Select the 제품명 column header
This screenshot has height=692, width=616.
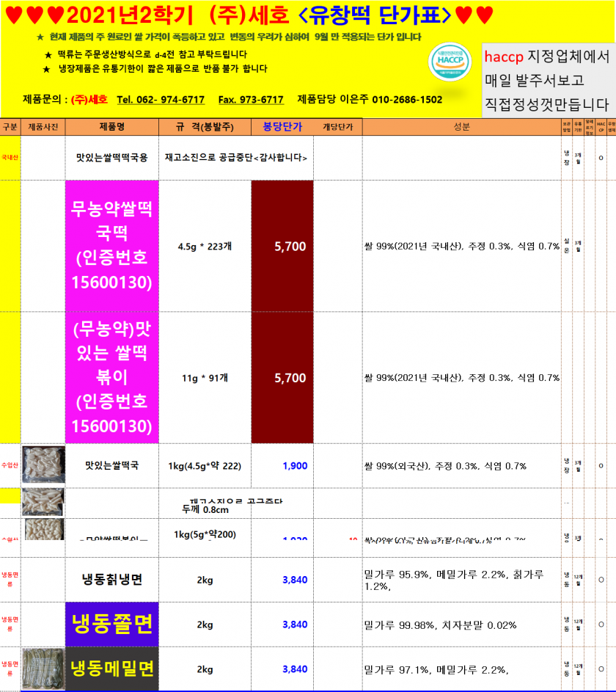[x=111, y=127]
